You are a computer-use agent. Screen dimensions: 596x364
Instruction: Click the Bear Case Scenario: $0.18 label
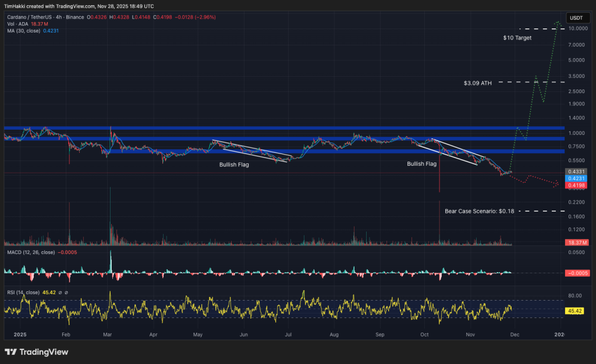coord(480,211)
